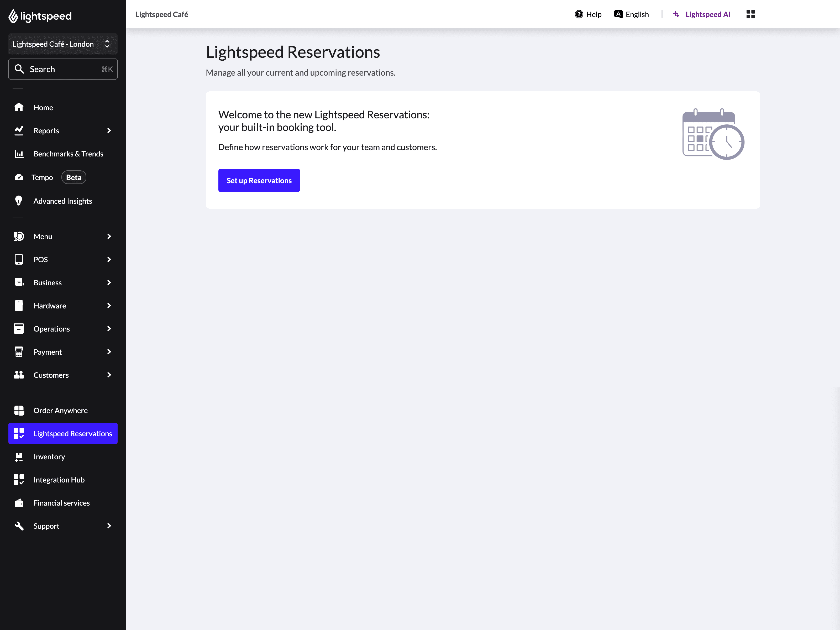This screenshot has width=840, height=630.
Task: Click the Set up Reservations button
Action: click(x=259, y=180)
